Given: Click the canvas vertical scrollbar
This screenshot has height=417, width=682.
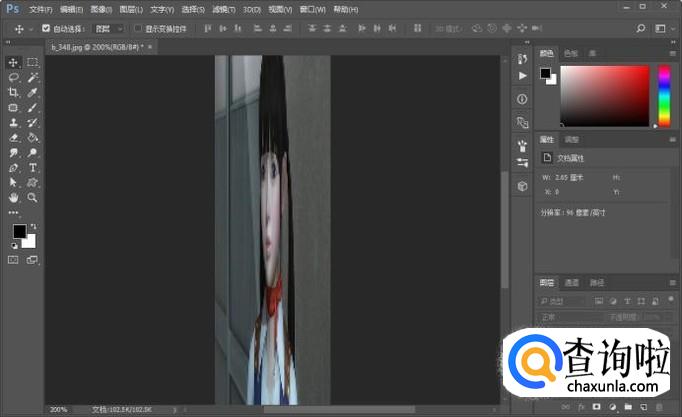Looking at the screenshot, I should tap(505, 230).
